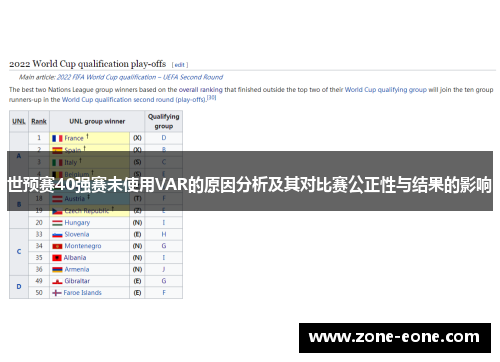500x362 pixels.
Task: Open the France team link
Action: click(74, 138)
